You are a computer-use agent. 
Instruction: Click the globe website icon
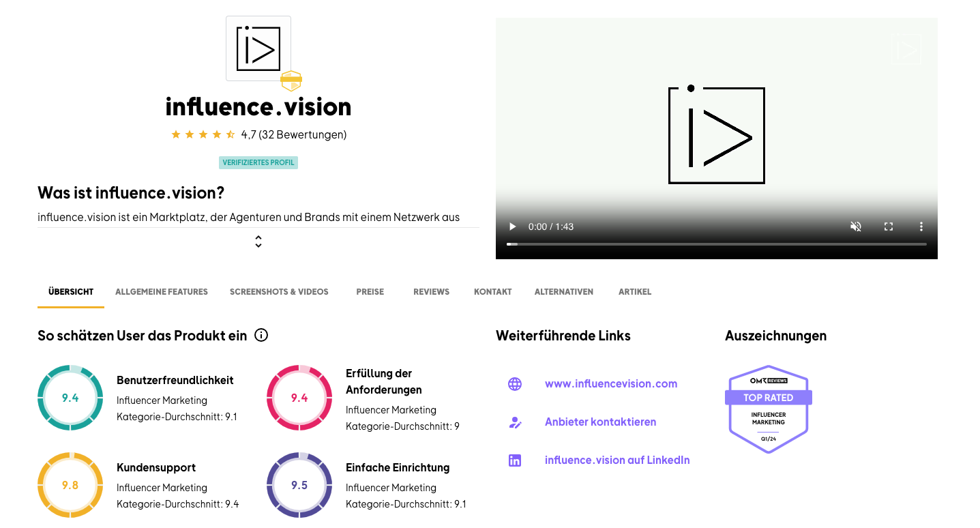[515, 384]
